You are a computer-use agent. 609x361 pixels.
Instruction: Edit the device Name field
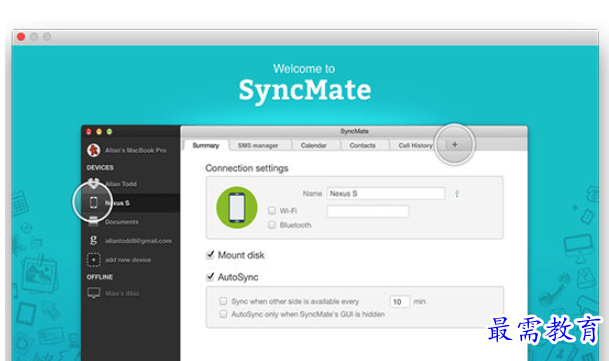click(x=386, y=194)
